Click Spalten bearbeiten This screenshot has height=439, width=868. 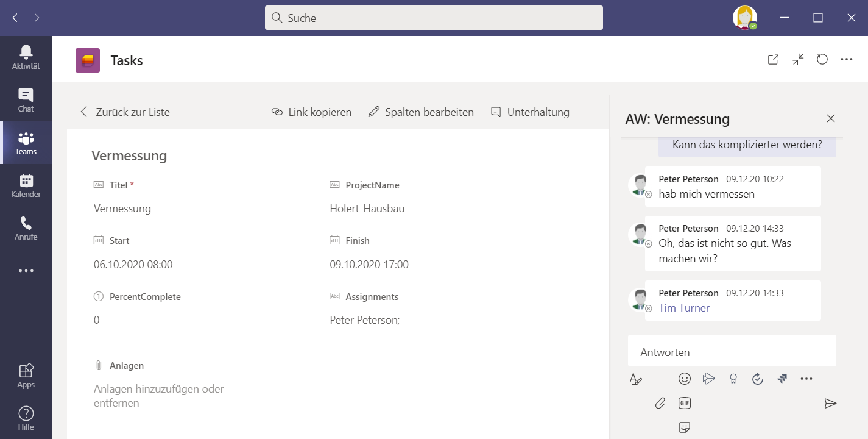click(x=422, y=112)
